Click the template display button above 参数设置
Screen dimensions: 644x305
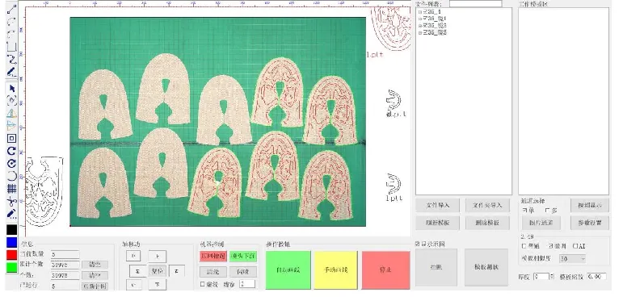[589, 206]
